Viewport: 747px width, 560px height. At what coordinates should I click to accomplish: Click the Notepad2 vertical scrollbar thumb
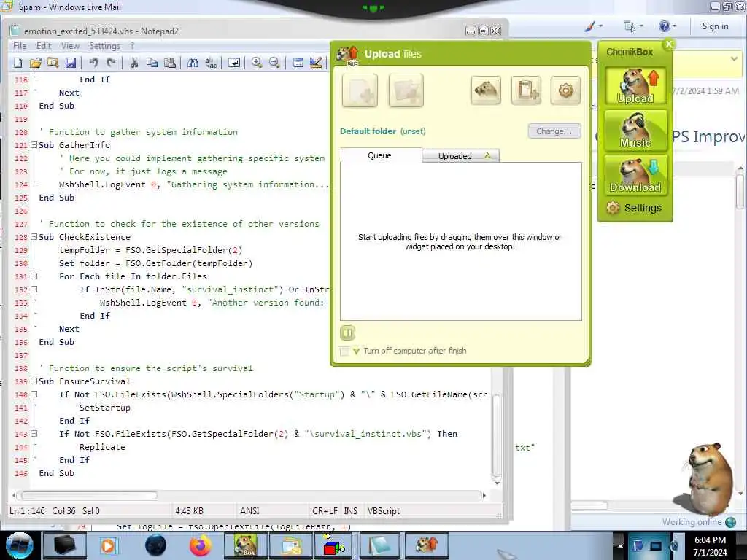tap(496, 435)
